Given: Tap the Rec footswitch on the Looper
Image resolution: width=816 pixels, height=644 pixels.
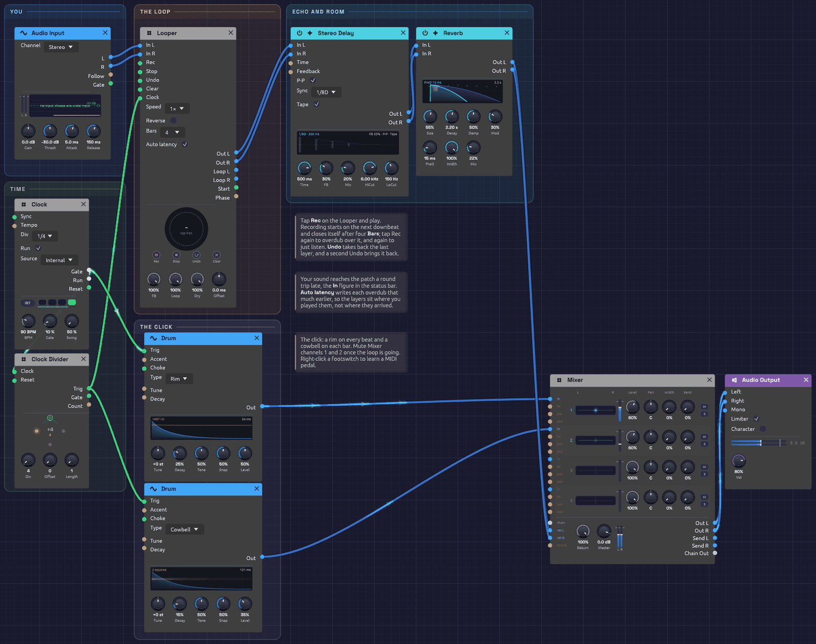Looking at the screenshot, I should [x=156, y=254].
